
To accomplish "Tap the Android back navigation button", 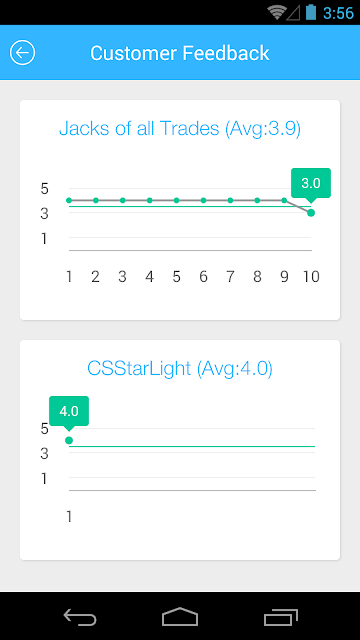I will (x=80, y=617).
